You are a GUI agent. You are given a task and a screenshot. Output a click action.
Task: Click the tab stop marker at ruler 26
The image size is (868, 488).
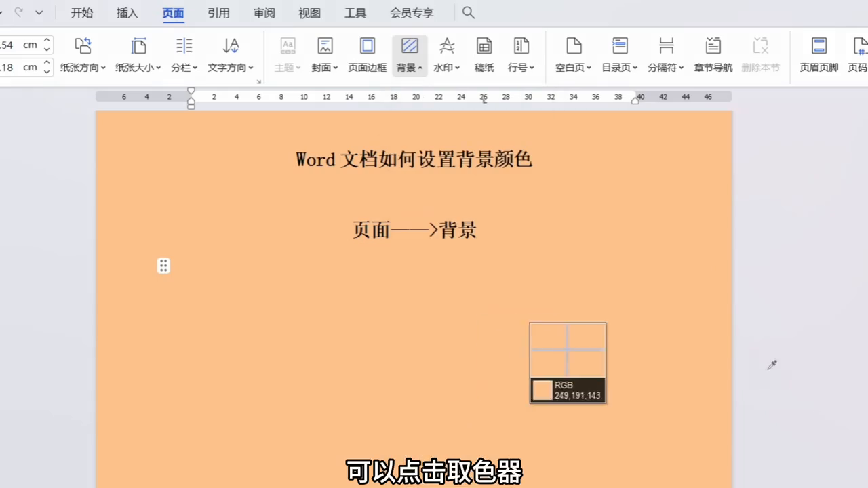point(484,101)
